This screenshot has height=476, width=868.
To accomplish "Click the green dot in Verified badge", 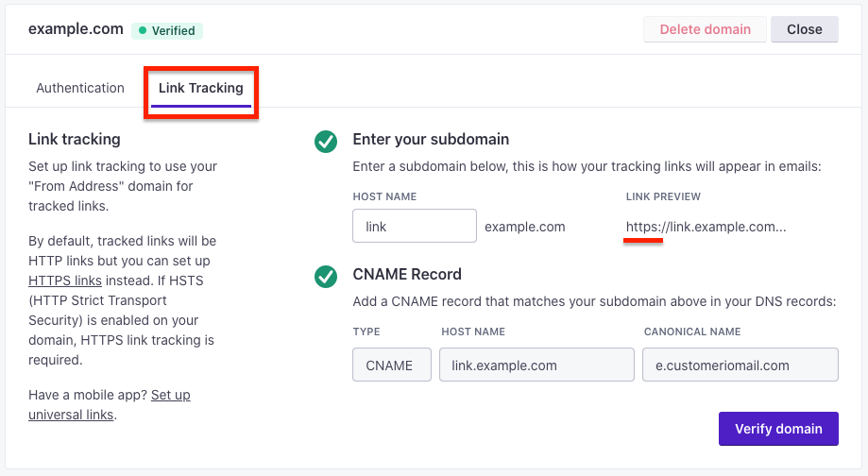I will (x=143, y=30).
